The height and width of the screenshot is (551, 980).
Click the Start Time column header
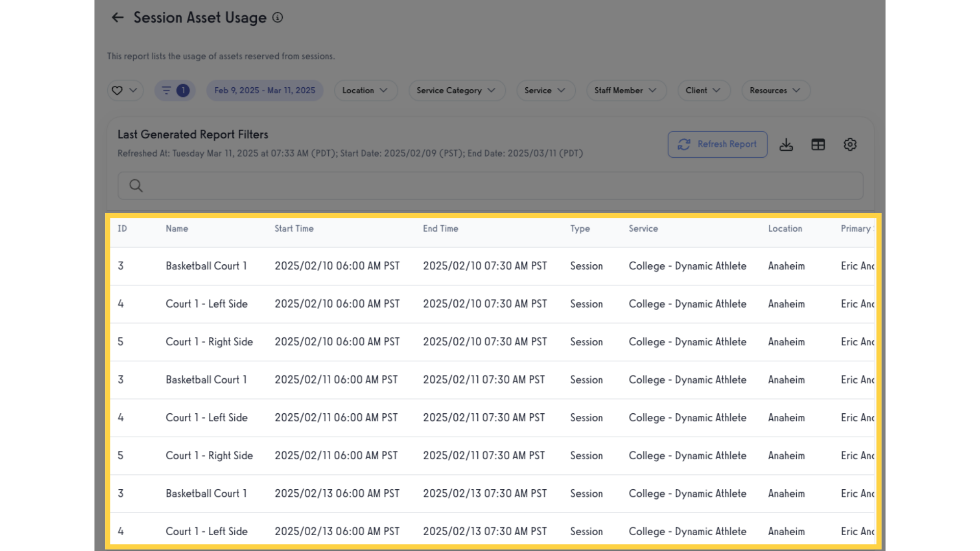[294, 229]
